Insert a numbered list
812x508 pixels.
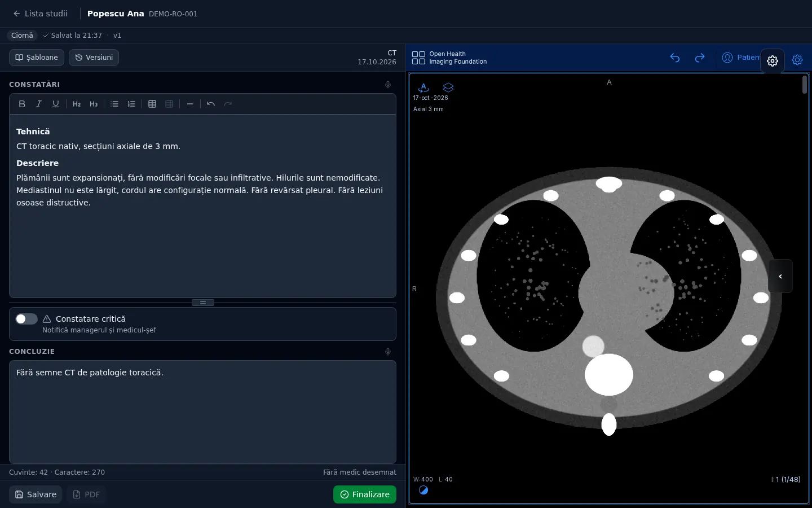coord(131,104)
